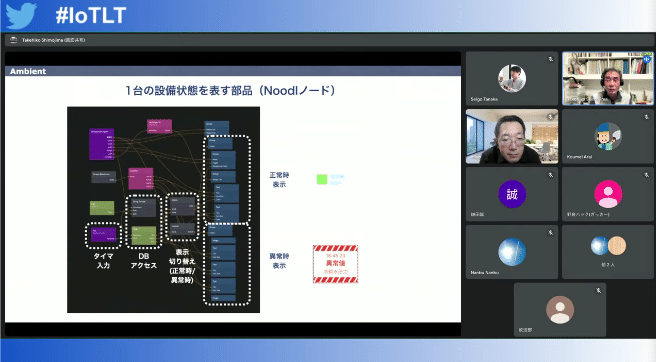Click the #IoTLT hashtag text
This screenshot has height=362, width=656.
(91, 16)
